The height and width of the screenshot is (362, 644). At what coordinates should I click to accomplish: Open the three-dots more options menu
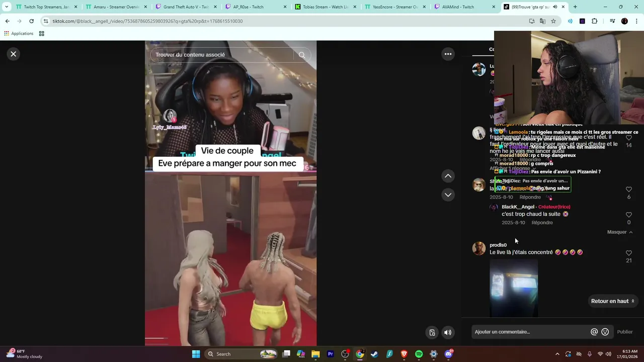coord(448,54)
